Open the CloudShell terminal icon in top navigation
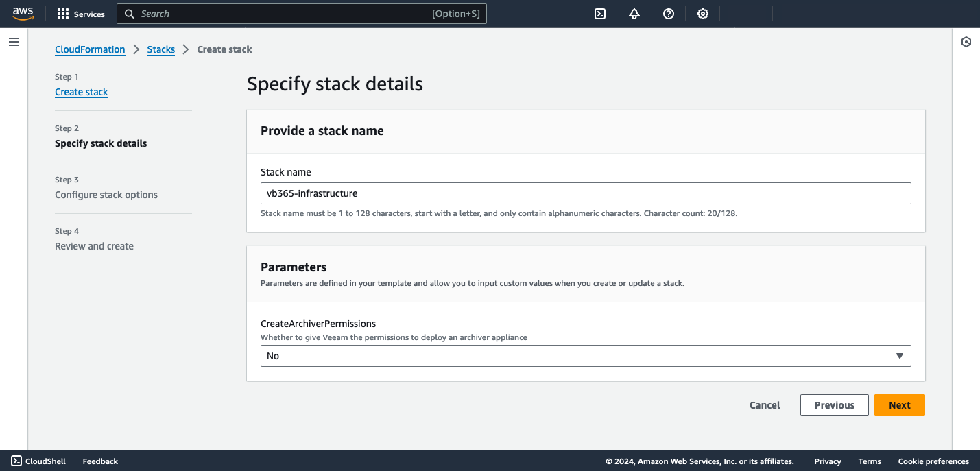The height and width of the screenshot is (471, 980). point(599,13)
